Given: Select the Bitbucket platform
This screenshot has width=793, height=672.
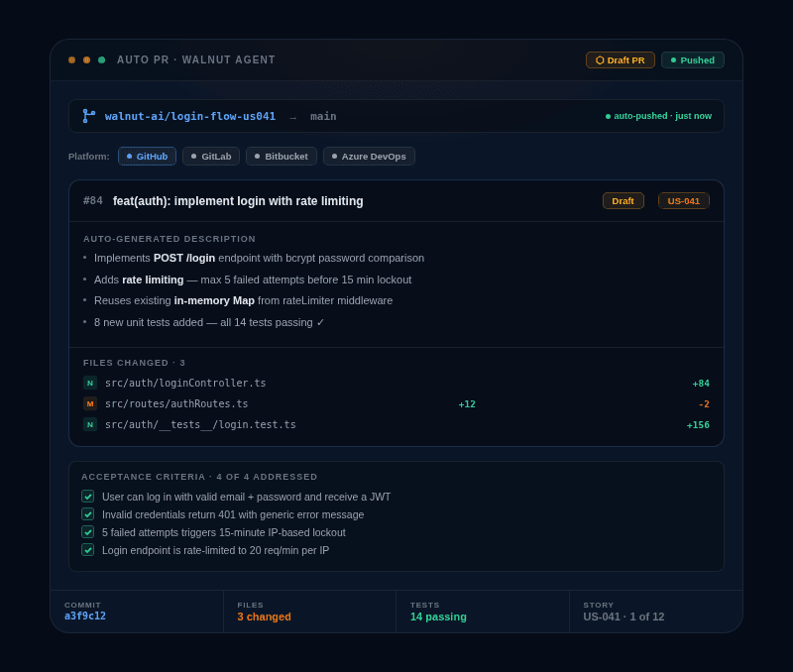Looking at the screenshot, I should pyautogui.click(x=282, y=156).
